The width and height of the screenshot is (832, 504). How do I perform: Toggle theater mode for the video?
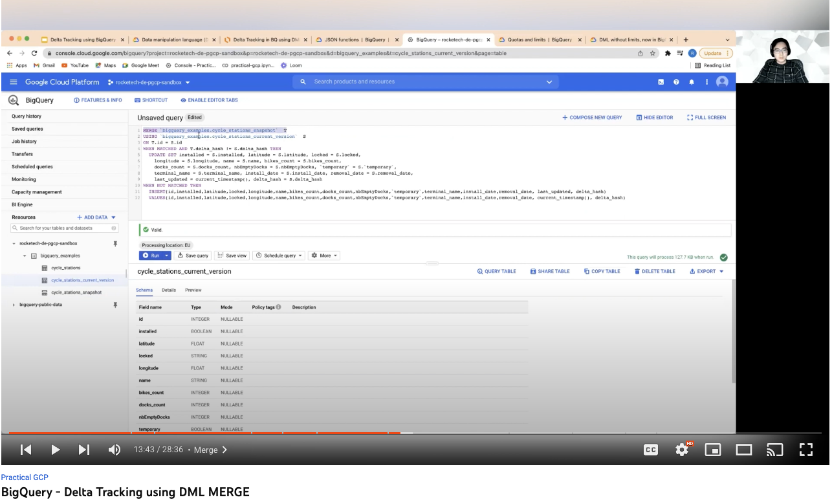click(x=744, y=450)
